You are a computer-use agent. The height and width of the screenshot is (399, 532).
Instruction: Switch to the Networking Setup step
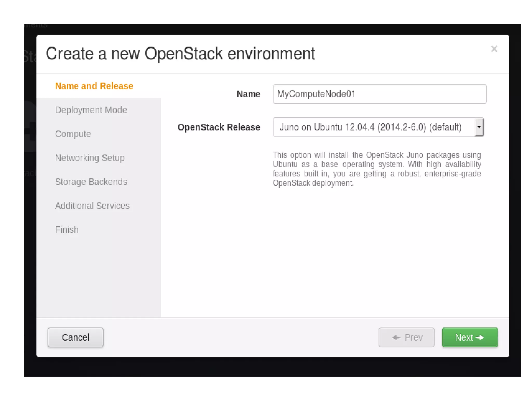[90, 158]
